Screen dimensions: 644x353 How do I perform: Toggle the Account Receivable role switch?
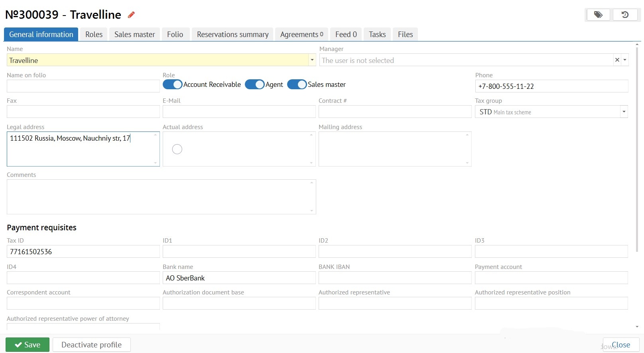pos(173,84)
